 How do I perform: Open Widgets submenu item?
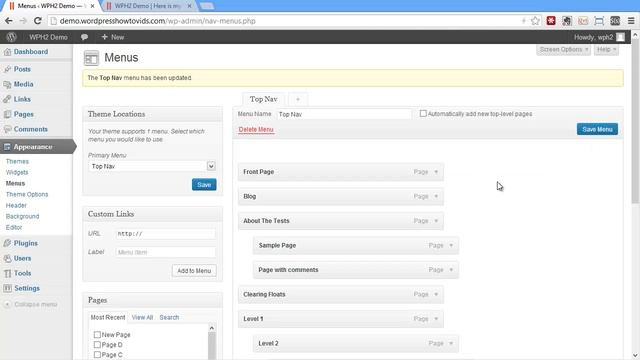(17, 172)
